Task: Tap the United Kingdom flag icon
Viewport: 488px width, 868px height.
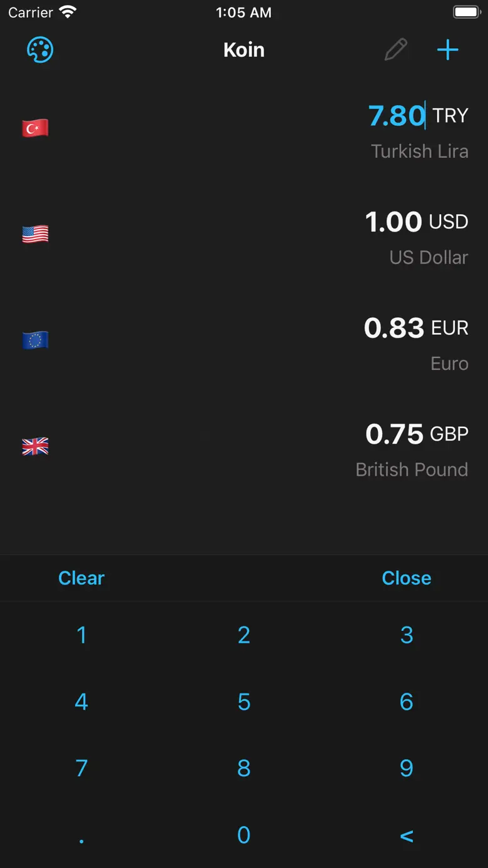Action: click(35, 446)
